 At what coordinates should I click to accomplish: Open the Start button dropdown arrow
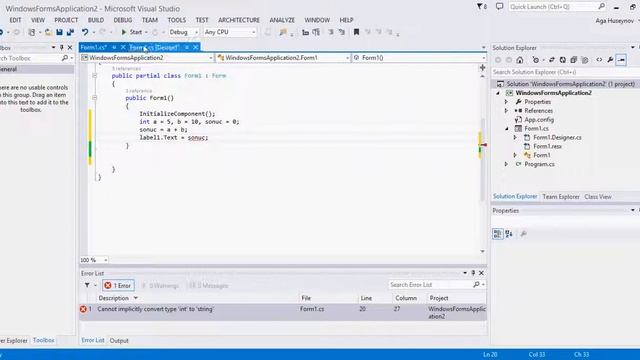click(x=146, y=32)
